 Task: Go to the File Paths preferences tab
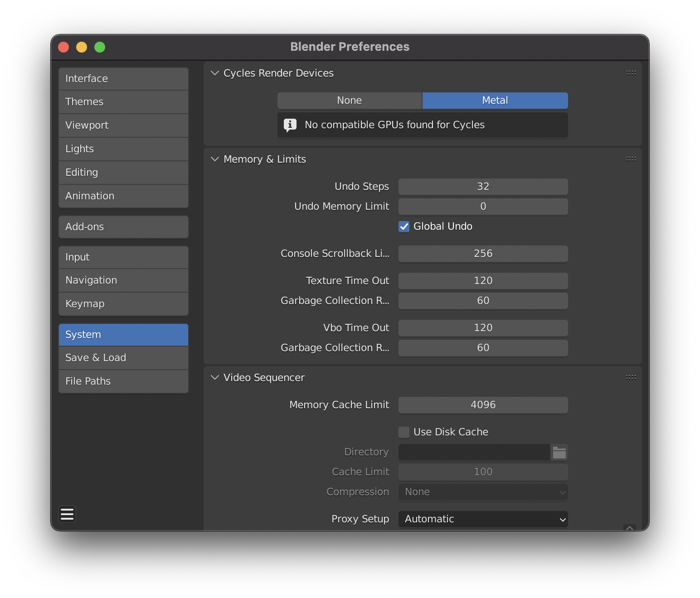pos(123,381)
